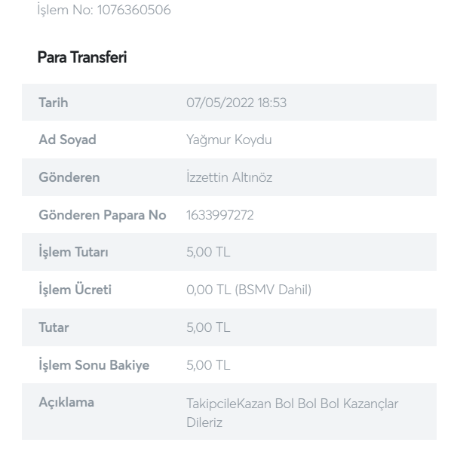Select the transaction number 1076360506

(134, 10)
